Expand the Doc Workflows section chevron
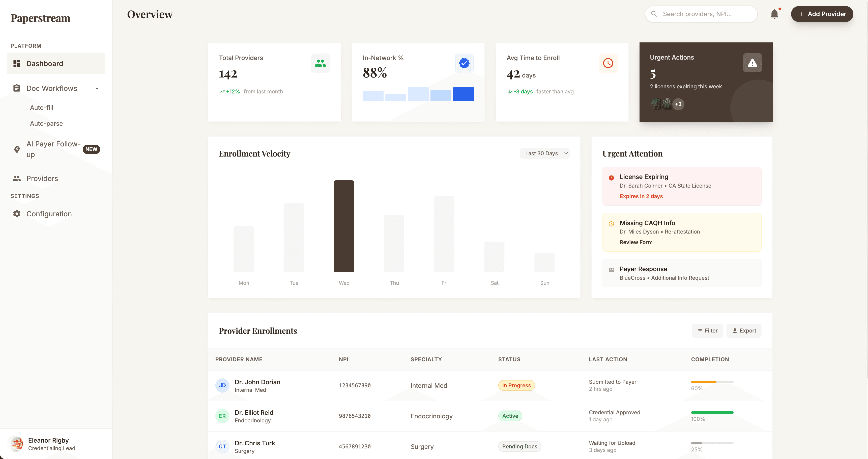The image size is (868, 459). tap(97, 88)
